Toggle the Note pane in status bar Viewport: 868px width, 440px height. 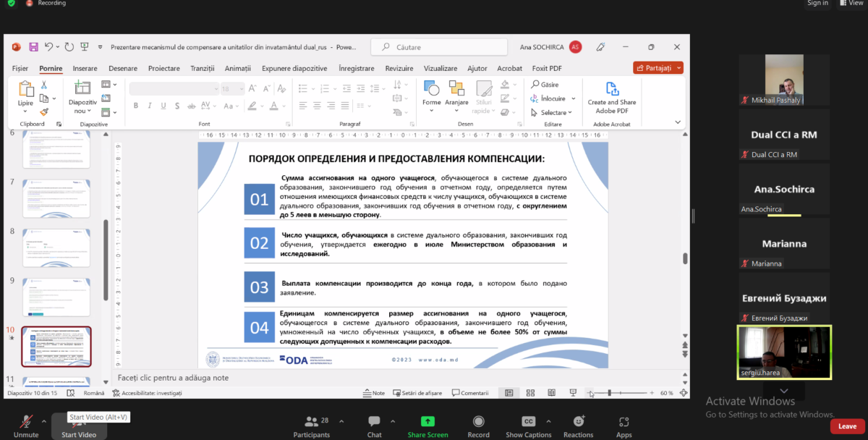coord(374,393)
